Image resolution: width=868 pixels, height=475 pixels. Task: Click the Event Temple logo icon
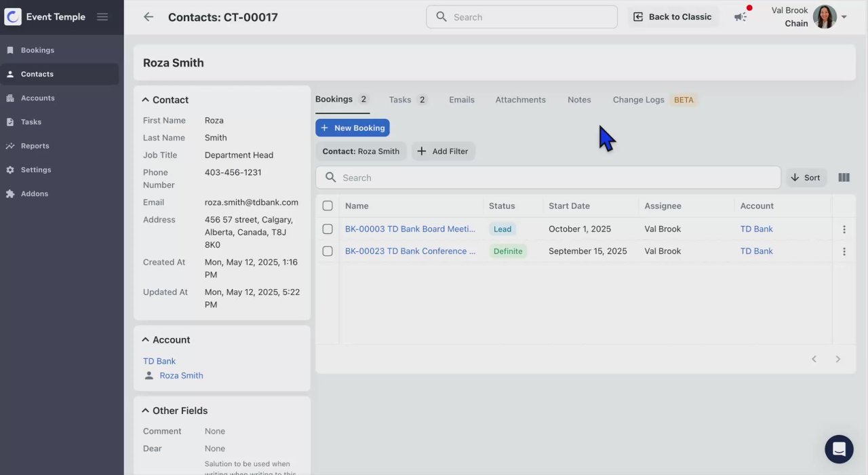(13, 17)
